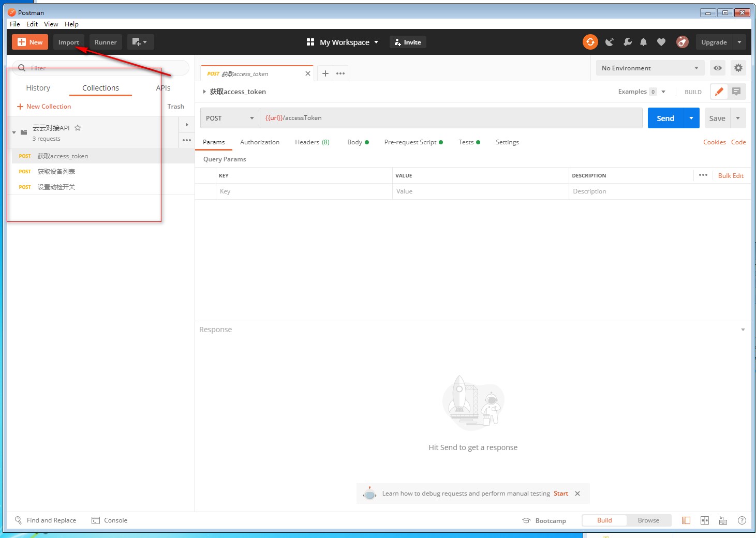The width and height of the screenshot is (756, 538).
Task: Open the notifications bell
Action: 643,42
